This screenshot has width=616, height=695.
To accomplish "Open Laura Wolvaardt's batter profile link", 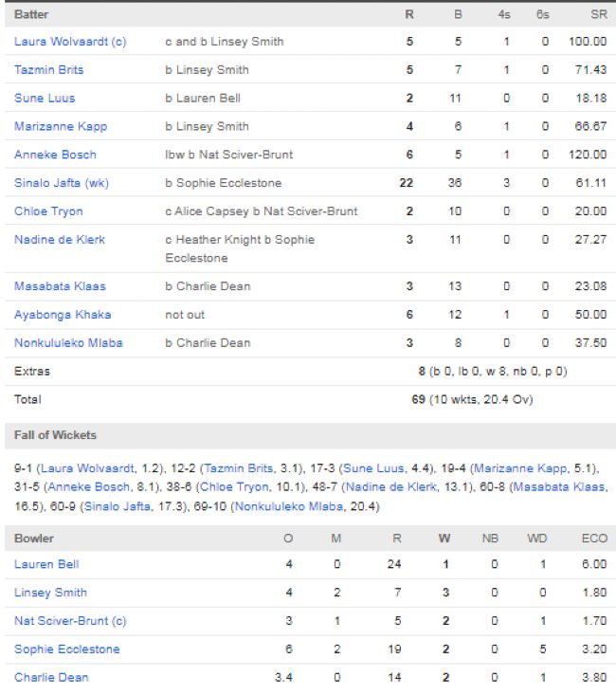I will coord(70,42).
